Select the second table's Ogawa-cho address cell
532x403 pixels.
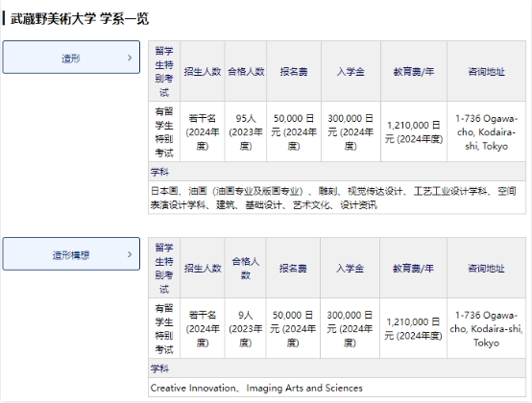point(486,328)
